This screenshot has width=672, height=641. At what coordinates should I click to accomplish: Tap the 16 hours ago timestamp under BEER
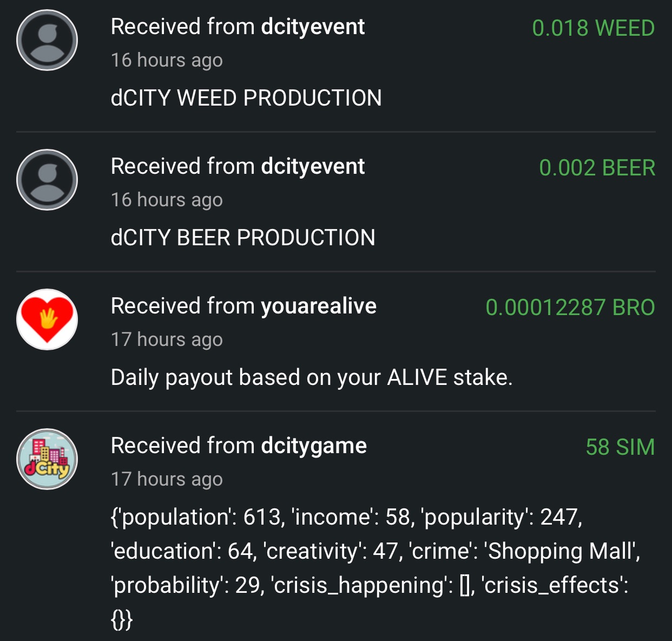click(x=167, y=200)
